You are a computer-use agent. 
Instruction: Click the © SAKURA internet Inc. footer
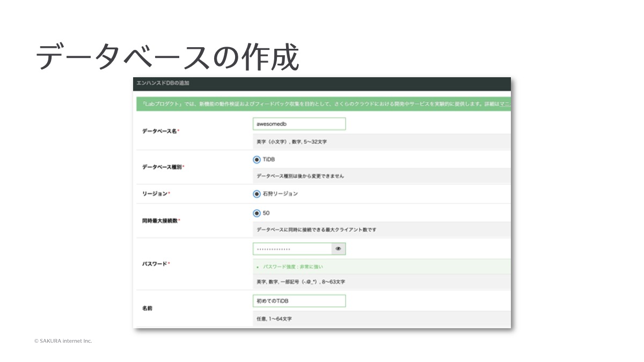click(x=63, y=341)
